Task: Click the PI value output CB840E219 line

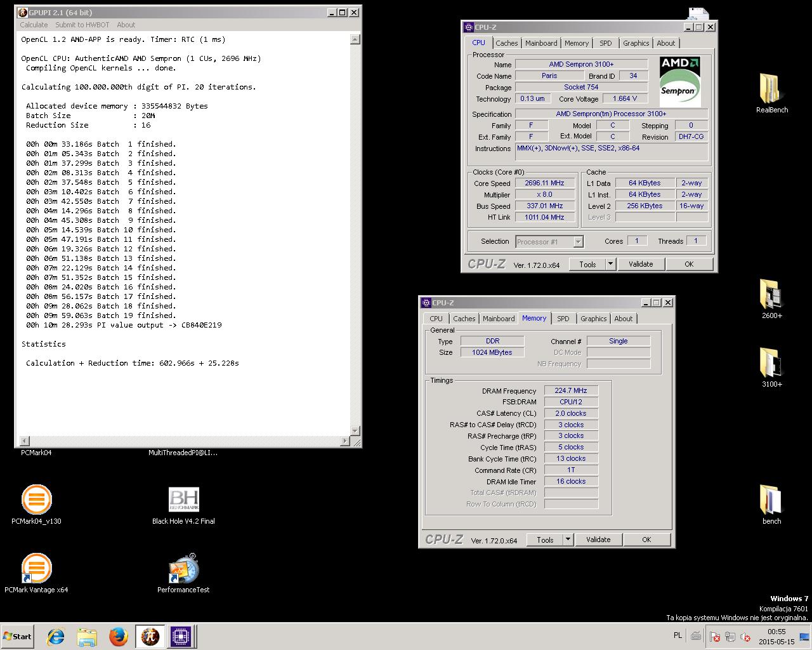Action: coord(124,325)
